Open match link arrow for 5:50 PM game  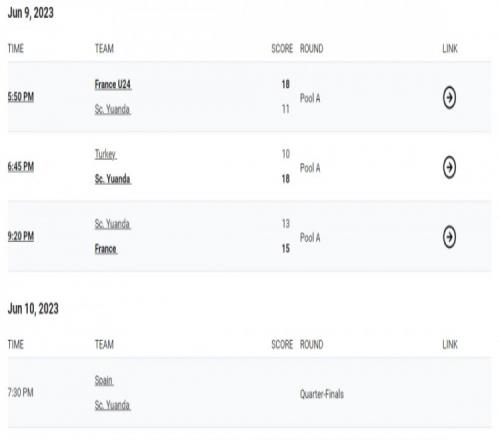(x=449, y=98)
